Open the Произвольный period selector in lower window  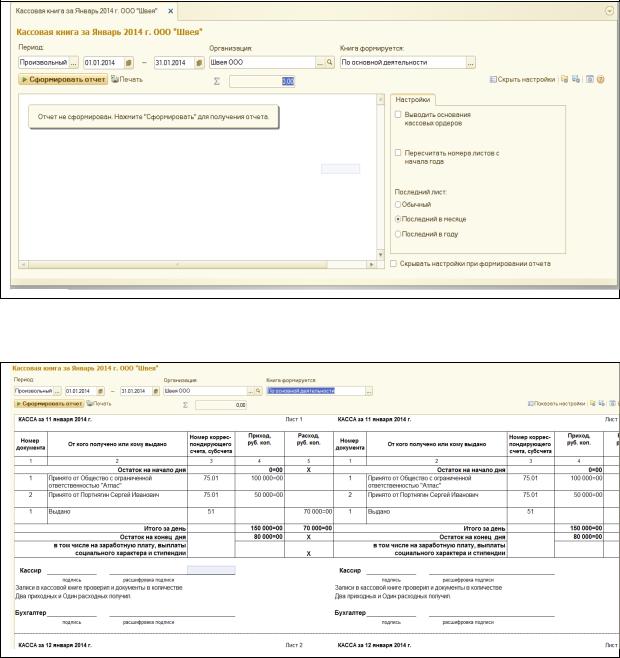[58, 391]
